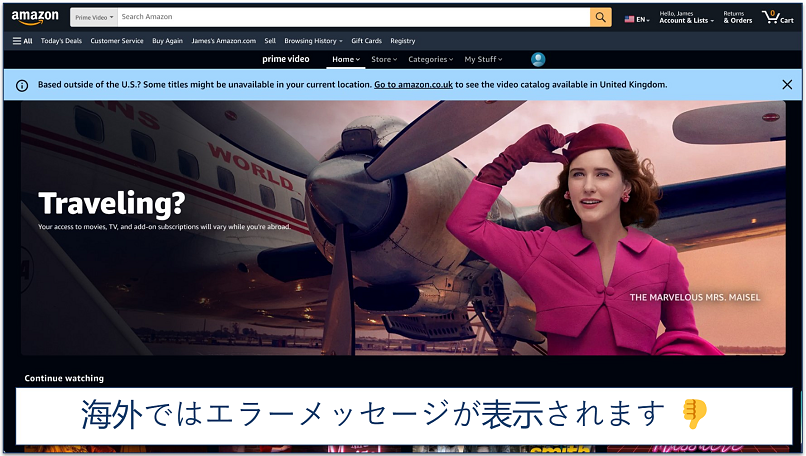Click the Prime Video profile avatar
This screenshot has height=456, width=806.
538,59
